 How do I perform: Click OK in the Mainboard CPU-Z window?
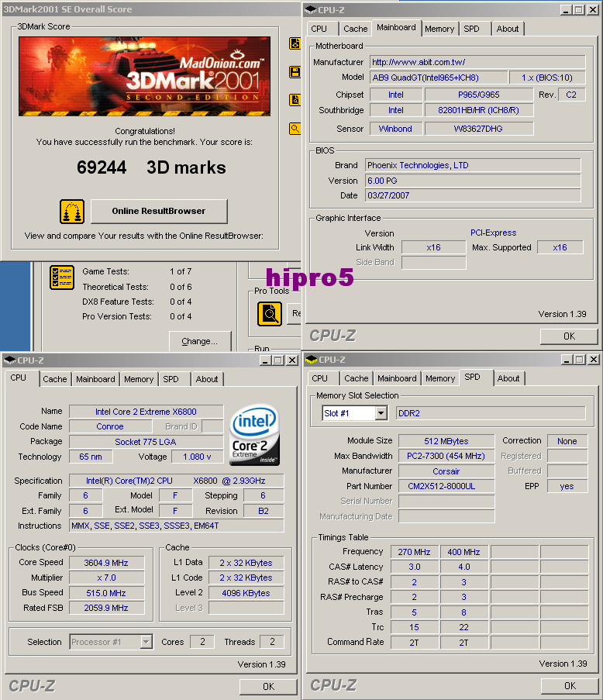point(569,336)
